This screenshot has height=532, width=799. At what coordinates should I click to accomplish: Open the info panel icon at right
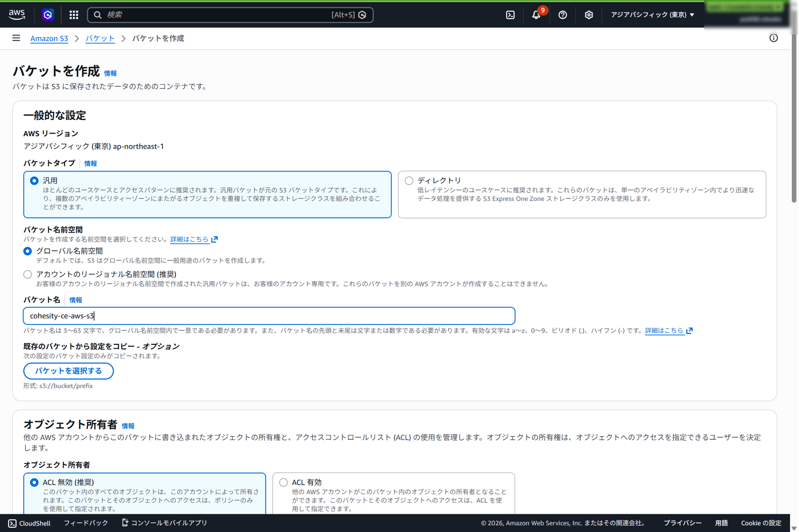774,38
